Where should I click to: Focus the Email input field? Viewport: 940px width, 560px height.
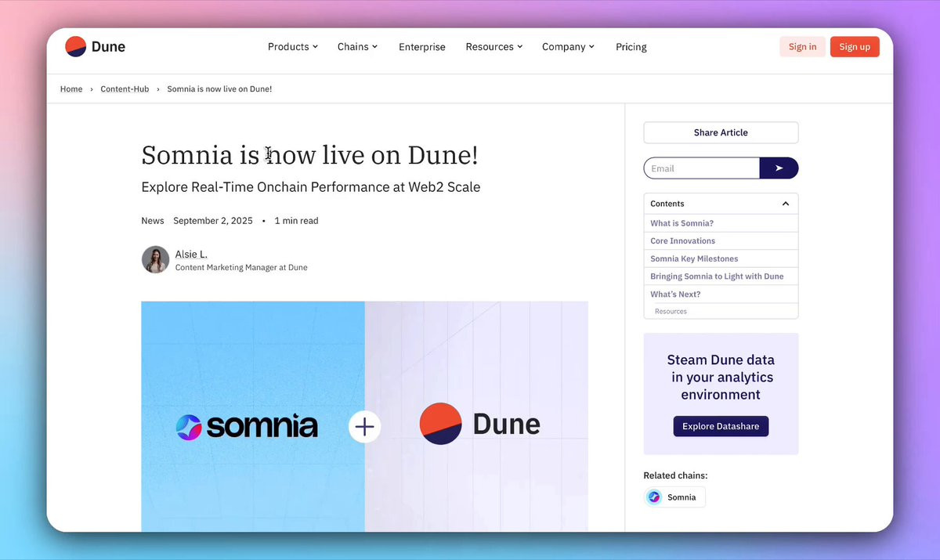click(x=702, y=168)
